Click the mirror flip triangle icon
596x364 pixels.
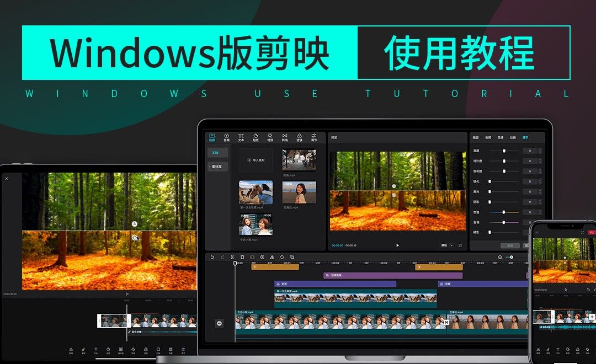click(272, 257)
